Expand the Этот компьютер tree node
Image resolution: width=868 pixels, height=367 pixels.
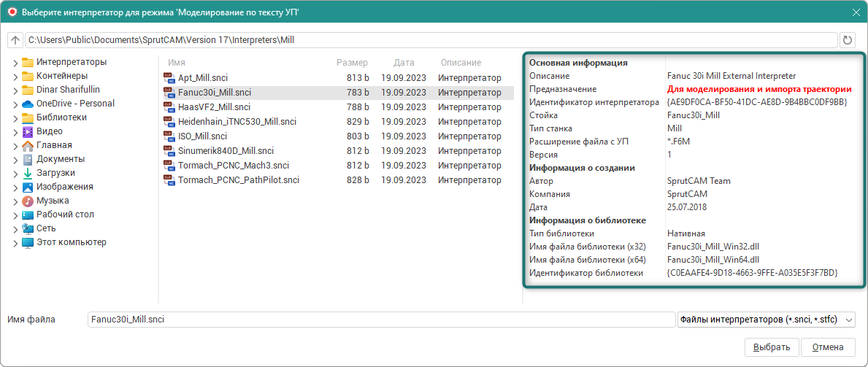pos(15,243)
